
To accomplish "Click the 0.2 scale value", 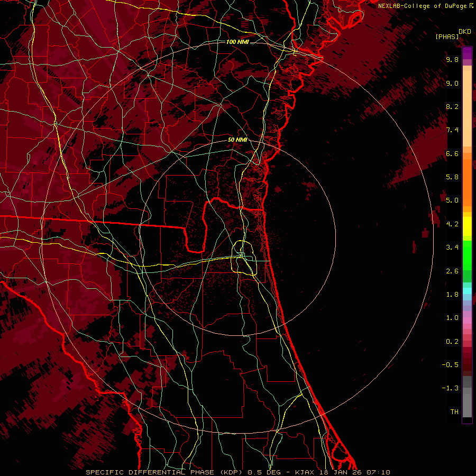I will [452, 342].
